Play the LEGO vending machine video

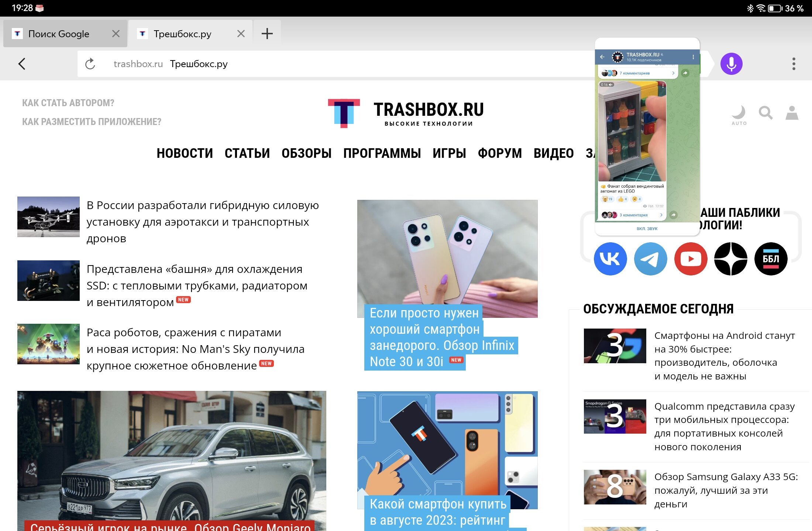(x=632, y=131)
